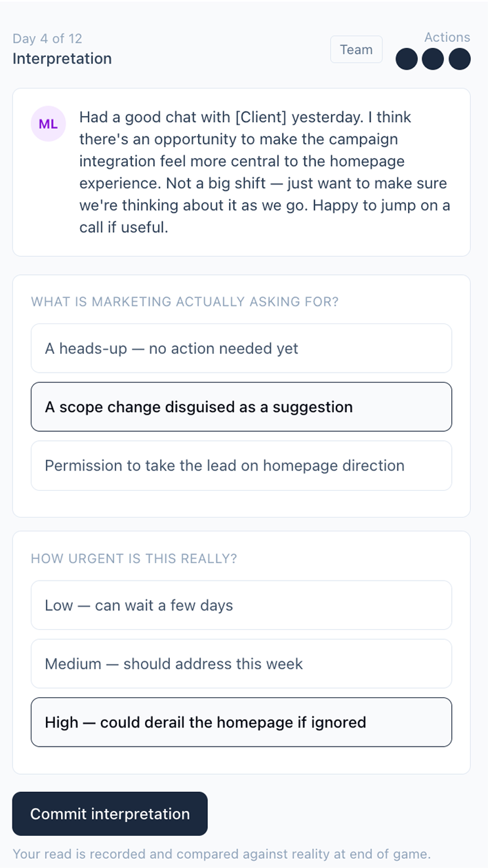Select "A heads-up — no action needed yet"

[241, 348]
